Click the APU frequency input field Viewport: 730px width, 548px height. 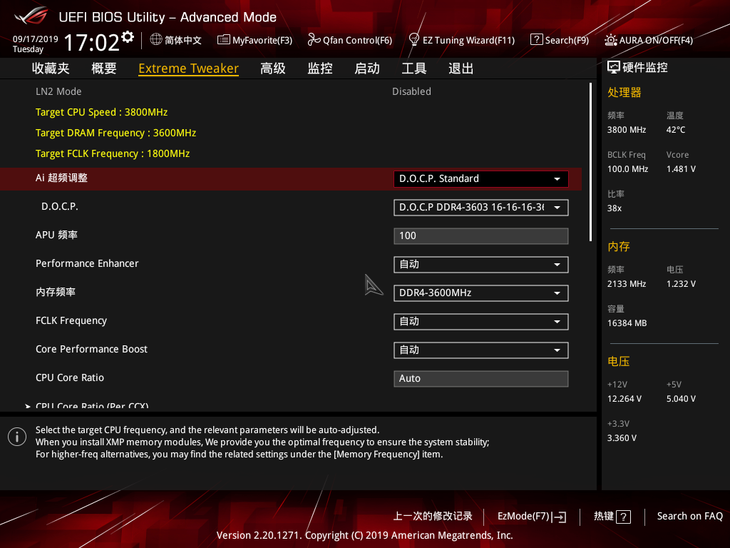pyautogui.click(x=480, y=236)
